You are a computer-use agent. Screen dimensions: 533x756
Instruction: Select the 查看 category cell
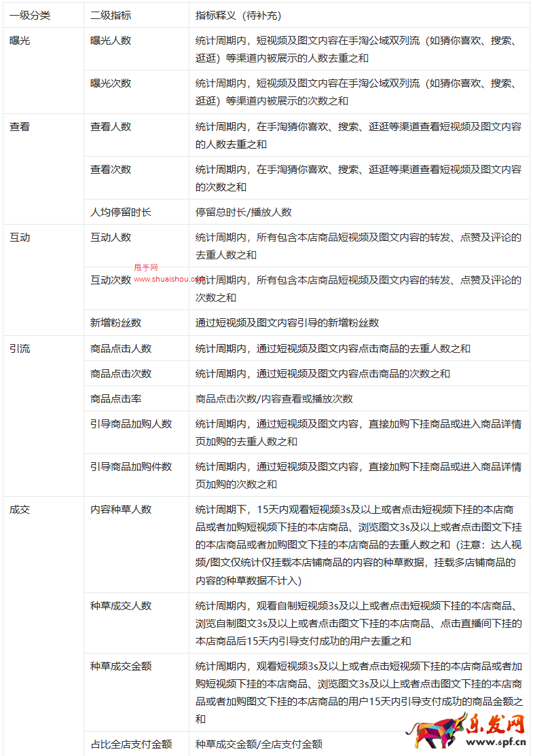click(x=43, y=169)
